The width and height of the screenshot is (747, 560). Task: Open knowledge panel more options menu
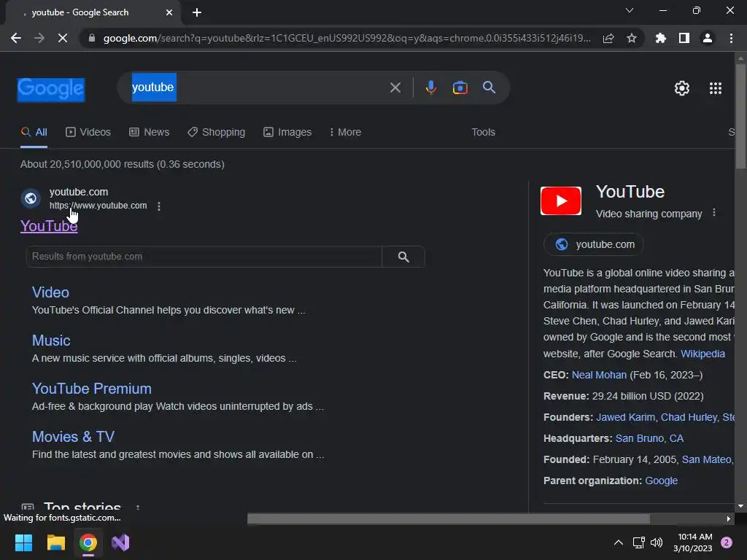[x=713, y=213]
